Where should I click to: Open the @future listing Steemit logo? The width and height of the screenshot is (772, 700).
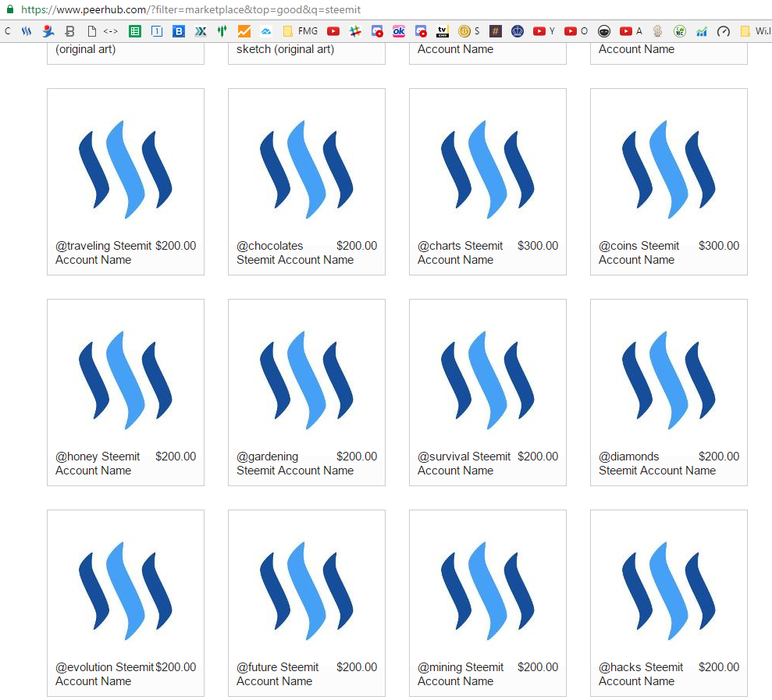[x=307, y=590]
